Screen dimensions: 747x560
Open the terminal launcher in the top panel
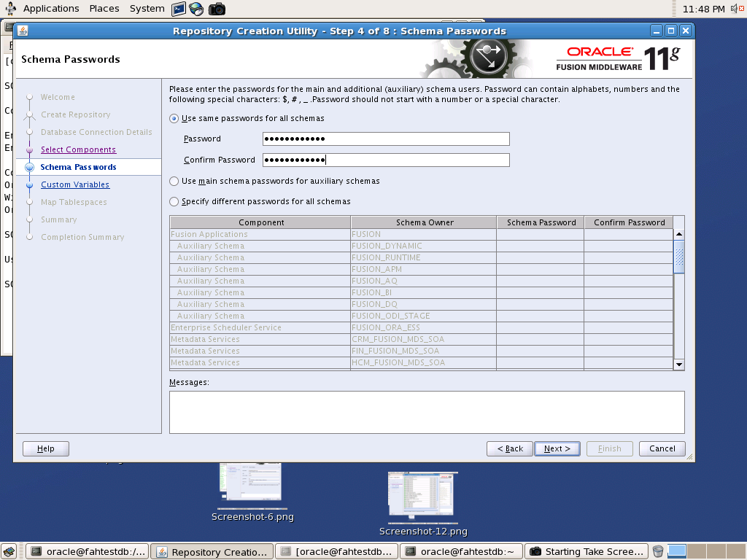(x=177, y=8)
